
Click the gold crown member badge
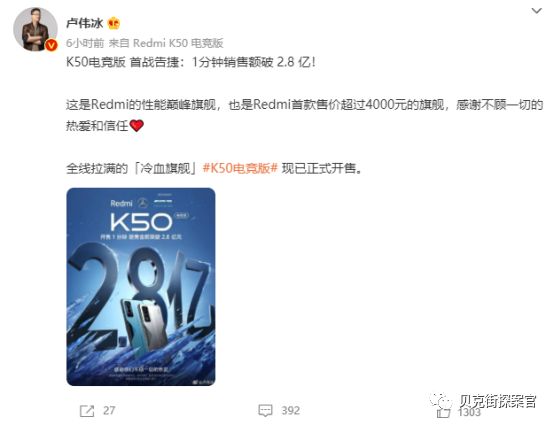[x=114, y=24]
